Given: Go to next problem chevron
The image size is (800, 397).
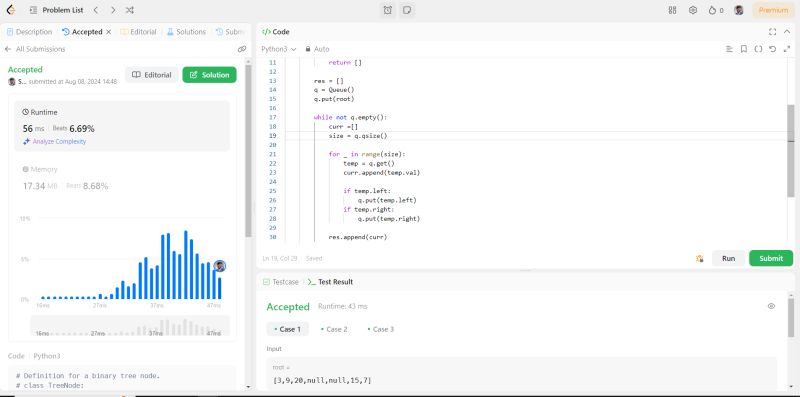Looking at the screenshot, I should pos(113,10).
